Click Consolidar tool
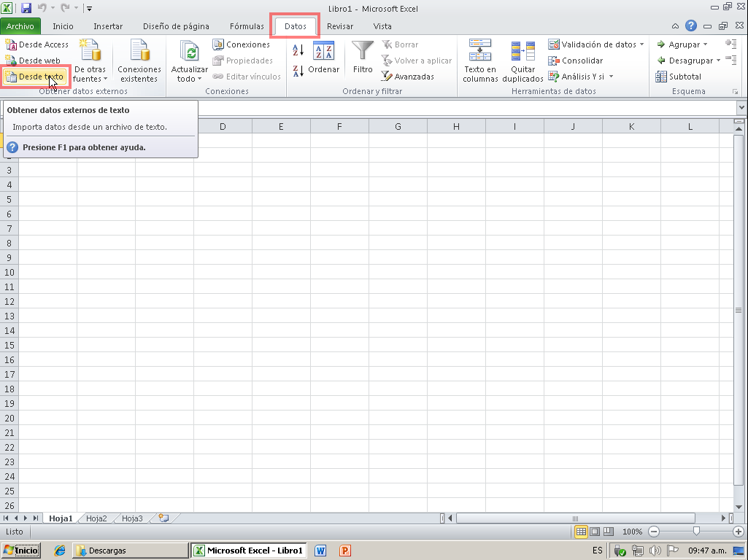Image resolution: width=748 pixels, height=560 pixels. [x=576, y=61]
